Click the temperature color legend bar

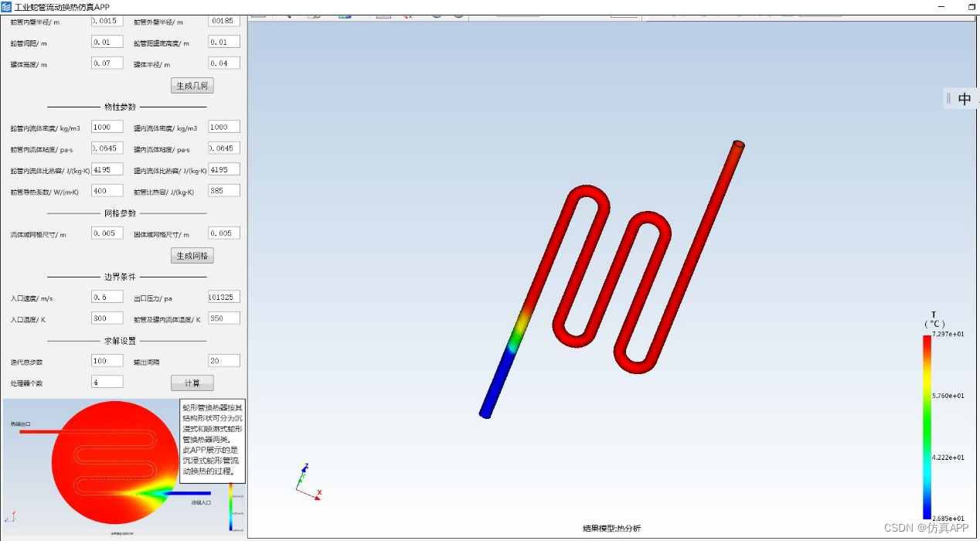tap(927, 427)
